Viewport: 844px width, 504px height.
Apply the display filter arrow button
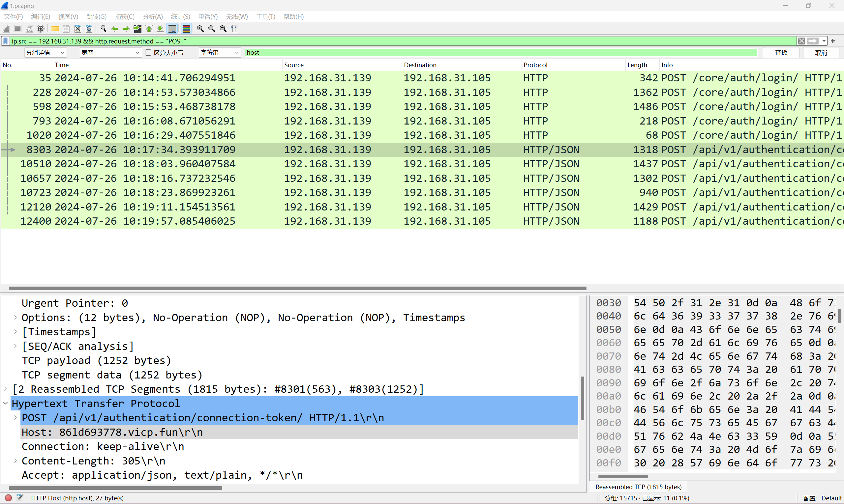813,41
